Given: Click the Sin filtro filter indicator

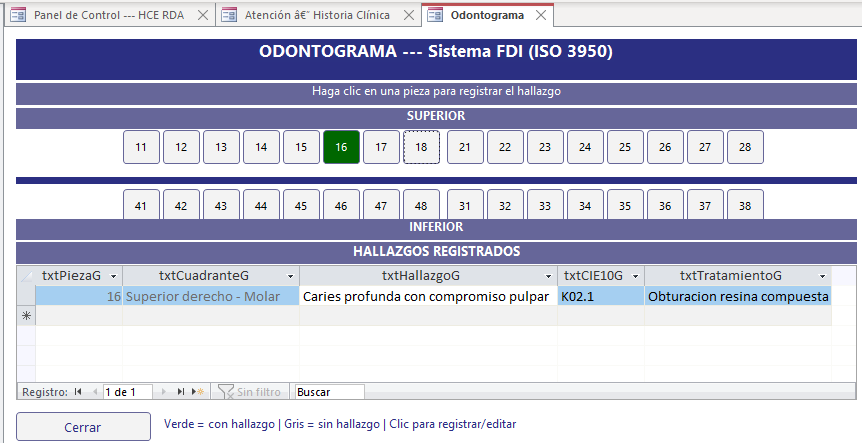Looking at the screenshot, I should pyautogui.click(x=250, y=392).
